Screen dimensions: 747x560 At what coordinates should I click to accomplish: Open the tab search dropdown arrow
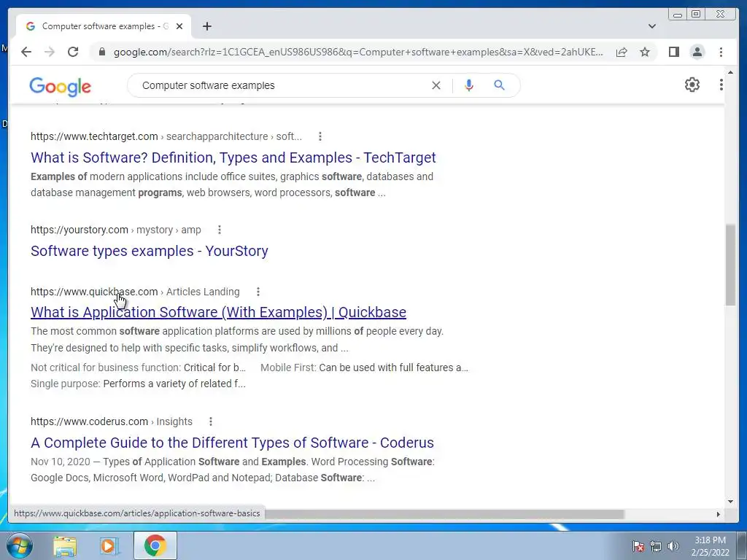click(x=652, y=26)
